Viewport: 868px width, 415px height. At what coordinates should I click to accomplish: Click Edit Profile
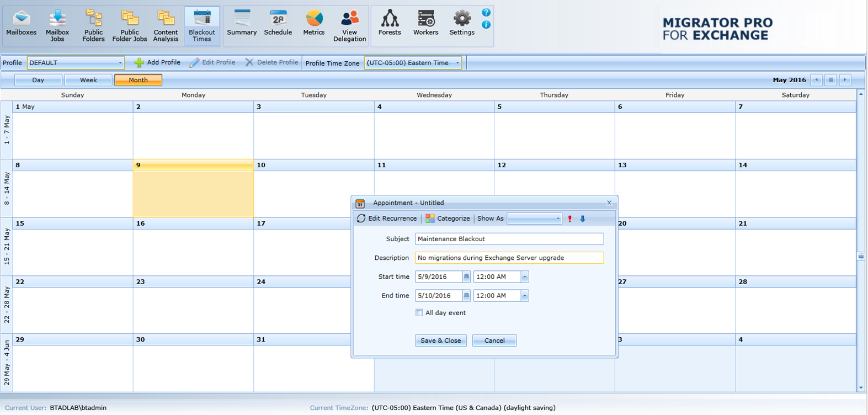pyautogui.click(x=212, y=62)
